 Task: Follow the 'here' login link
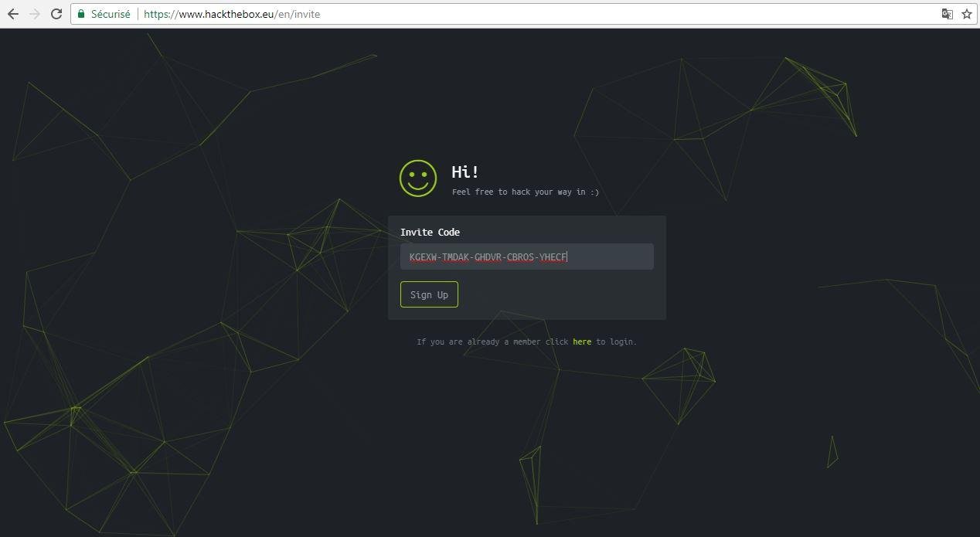point(582,342)
